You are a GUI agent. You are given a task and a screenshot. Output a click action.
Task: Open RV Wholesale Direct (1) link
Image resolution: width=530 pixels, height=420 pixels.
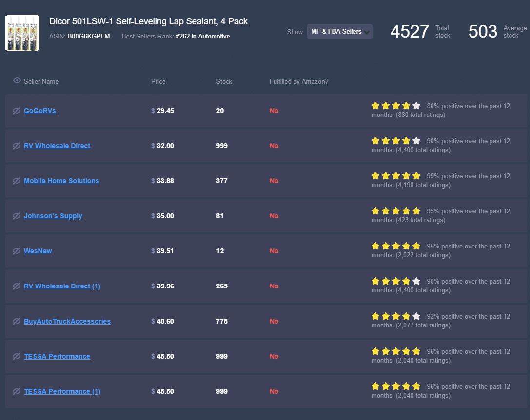62,286
